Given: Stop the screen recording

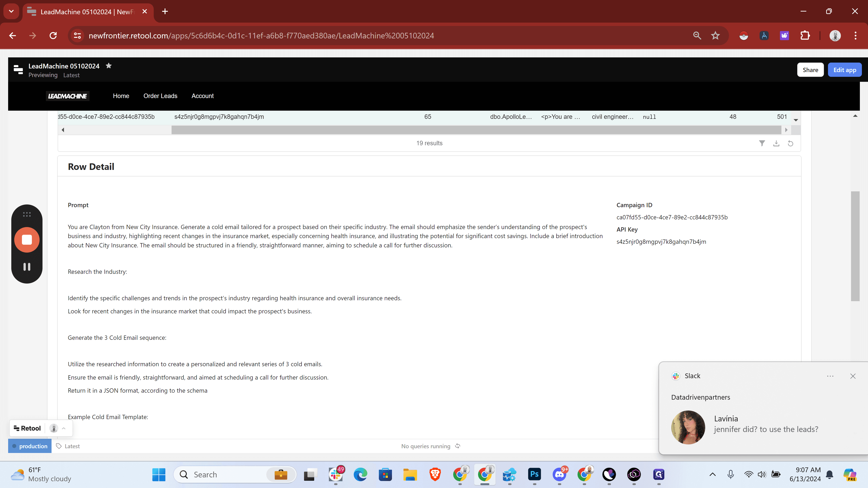Looking at the screenshot, I should (x=27, y=240).
